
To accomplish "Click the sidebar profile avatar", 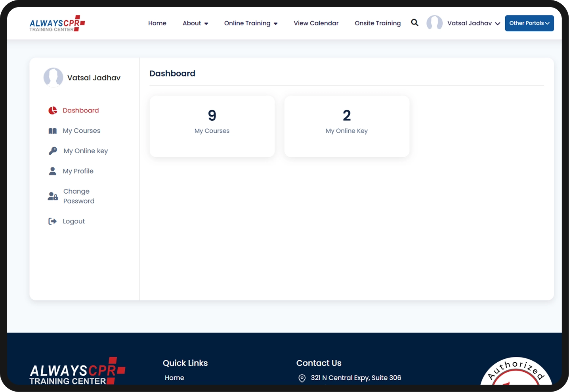I will (53, 78).
